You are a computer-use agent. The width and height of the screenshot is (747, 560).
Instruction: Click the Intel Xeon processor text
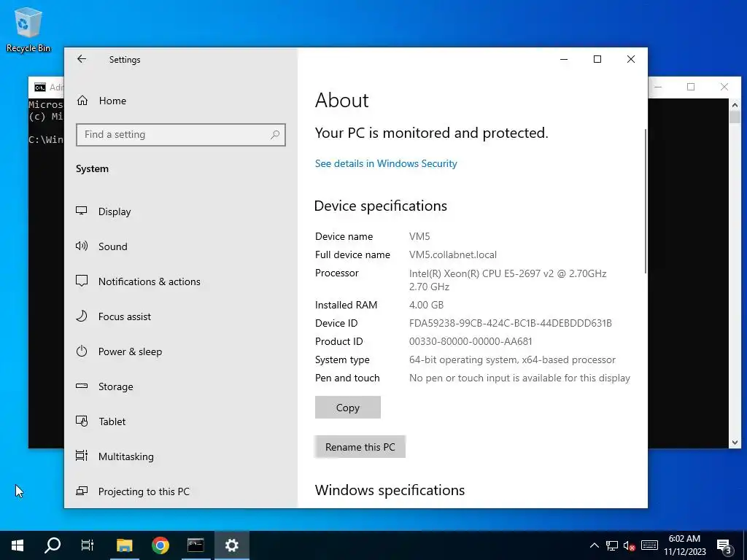coord(508,280)
